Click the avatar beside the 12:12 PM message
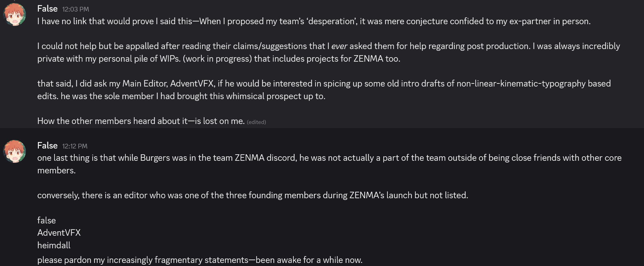The image size is (644, 266). tap(15, 151)
